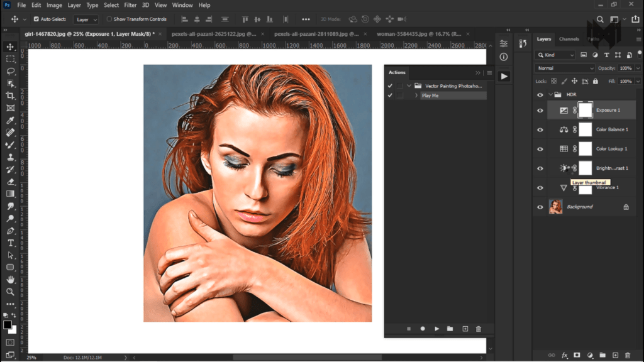Viewport: 644px width, 362px height.
Task: Switch to woman-3584435.jpg document tab
Action: [419, 34]
